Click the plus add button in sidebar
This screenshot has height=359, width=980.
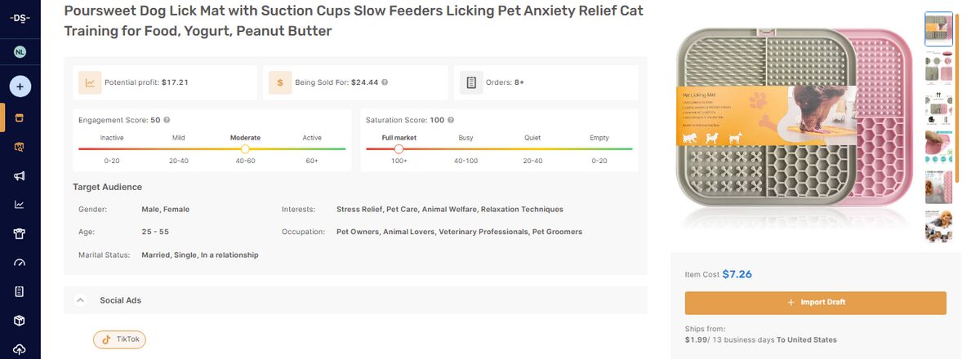[x=20, y=86]
